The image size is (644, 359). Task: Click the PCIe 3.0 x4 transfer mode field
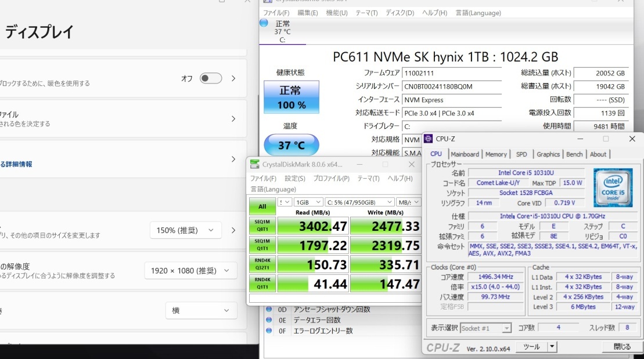pyautogui.click(x=452, y=113)
